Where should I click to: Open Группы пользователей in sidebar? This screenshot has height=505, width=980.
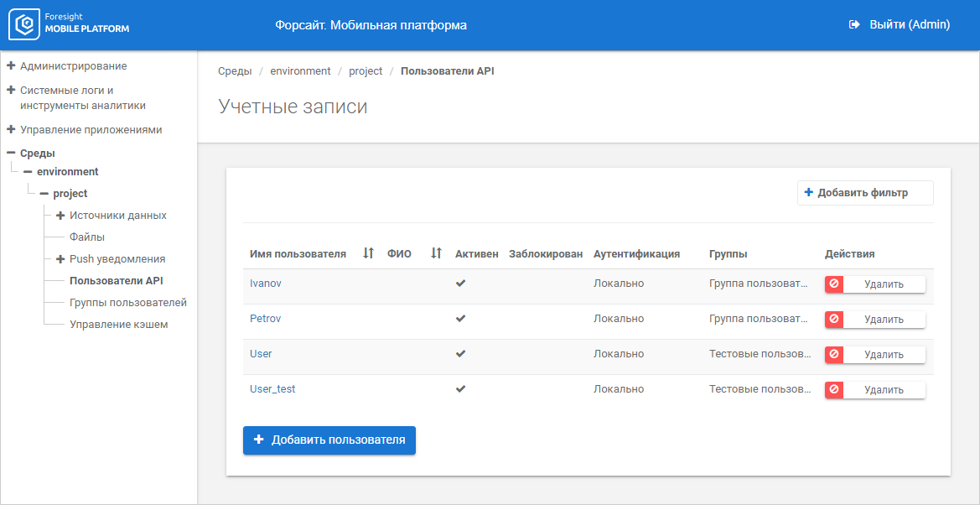click(127, 303)
